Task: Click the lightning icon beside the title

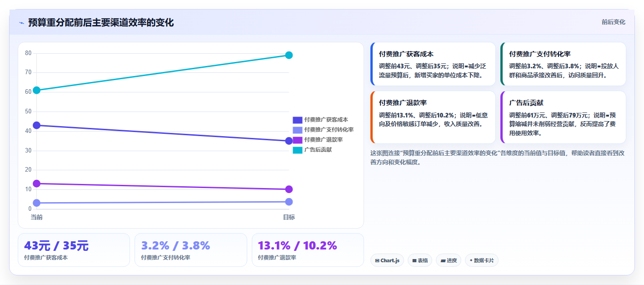Action: tap(21, 23)
